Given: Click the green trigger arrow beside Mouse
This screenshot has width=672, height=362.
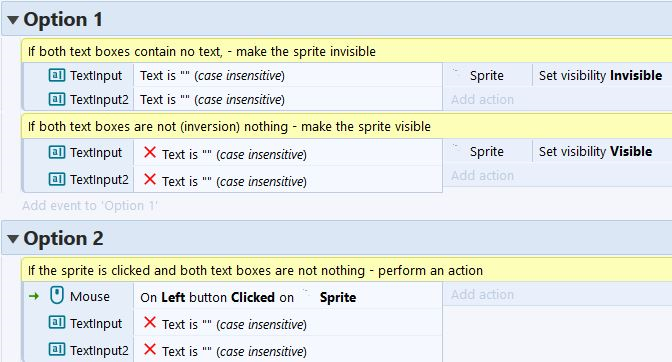Looking at the screenshot, I should coord(34,296).
